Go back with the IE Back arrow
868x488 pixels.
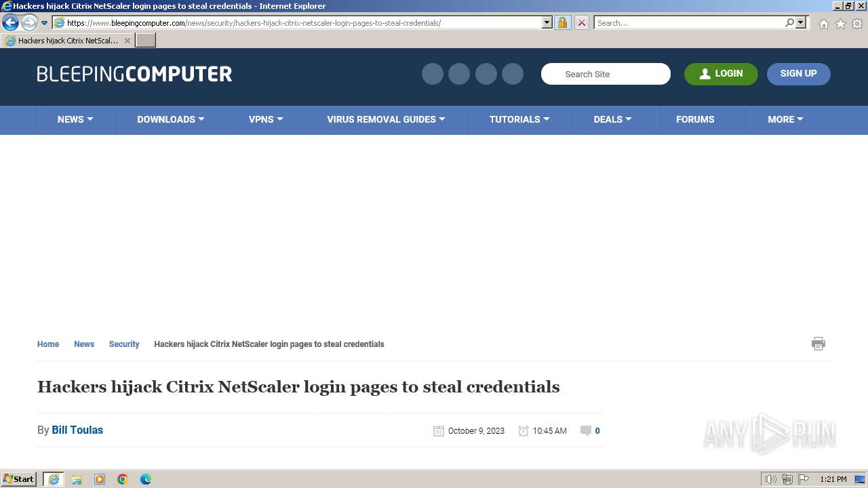click(x=10, y=22)
